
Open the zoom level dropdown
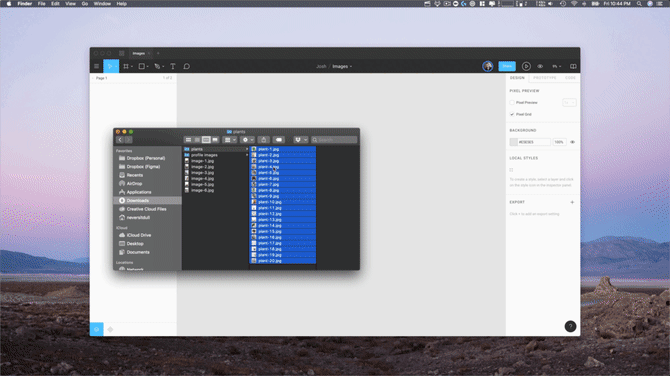pos(556,66)
